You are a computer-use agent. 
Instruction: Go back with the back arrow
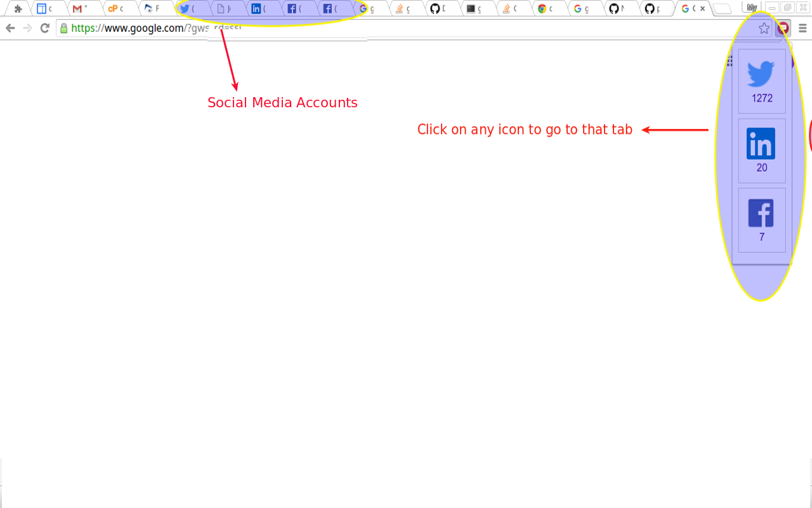coord(10,28)
